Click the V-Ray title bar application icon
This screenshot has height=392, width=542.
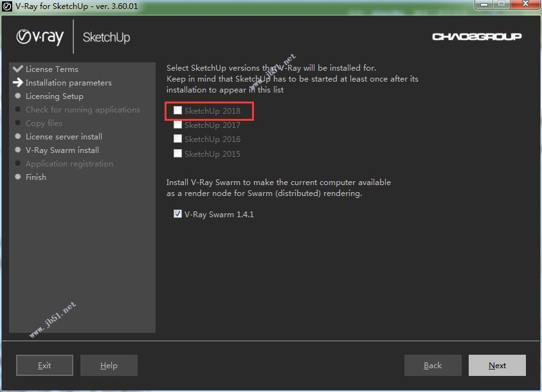[7, 6]
